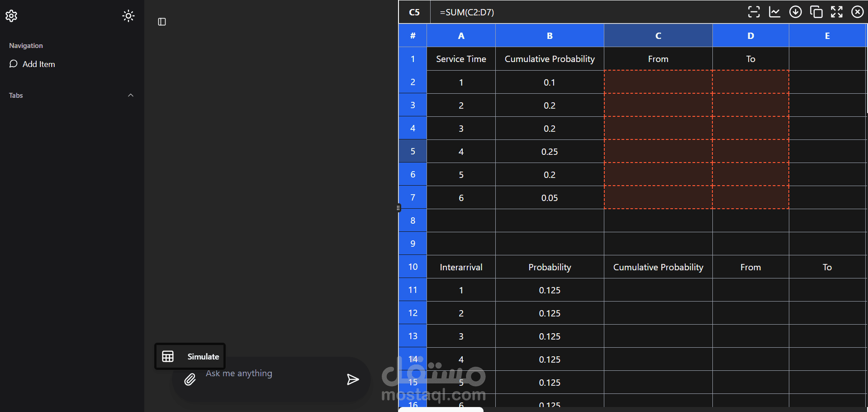Click the attach file paperclip icon

click(190, 379)
